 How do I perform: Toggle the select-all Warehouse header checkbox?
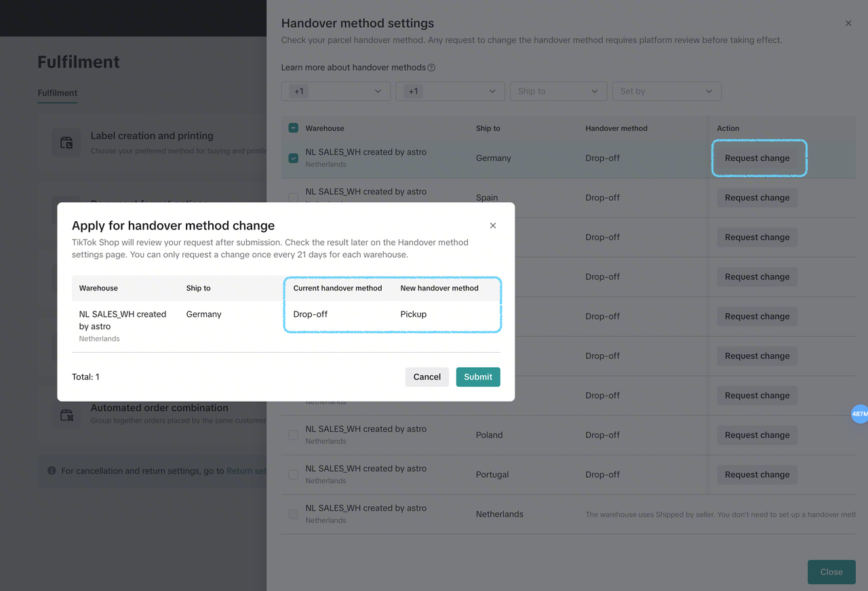coord(294,128)
